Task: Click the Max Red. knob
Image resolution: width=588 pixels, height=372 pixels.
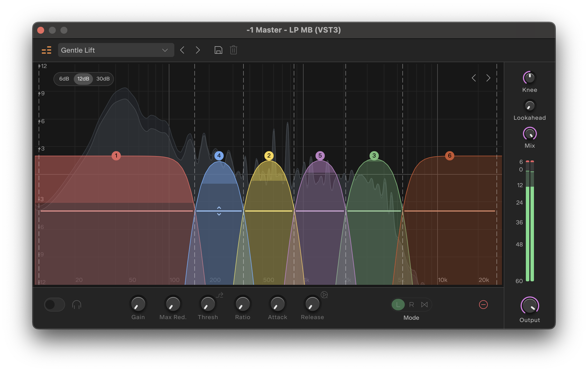Action: 173,304
